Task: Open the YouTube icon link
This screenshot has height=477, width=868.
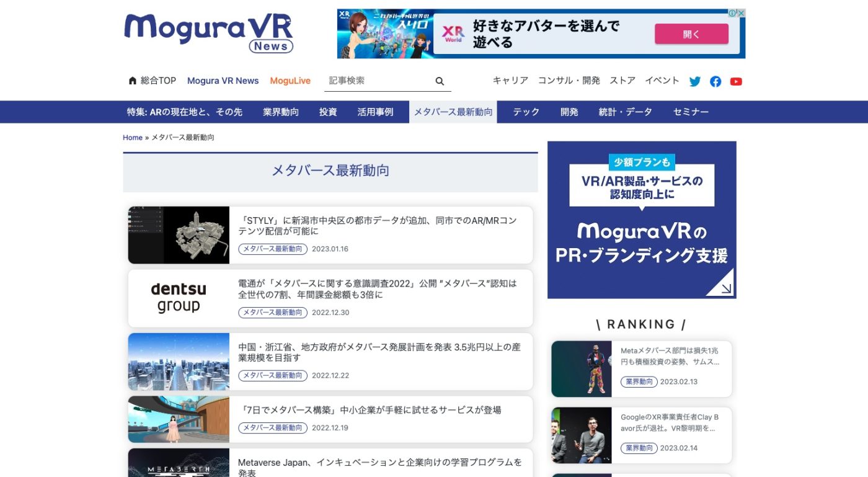Action: 736,81
